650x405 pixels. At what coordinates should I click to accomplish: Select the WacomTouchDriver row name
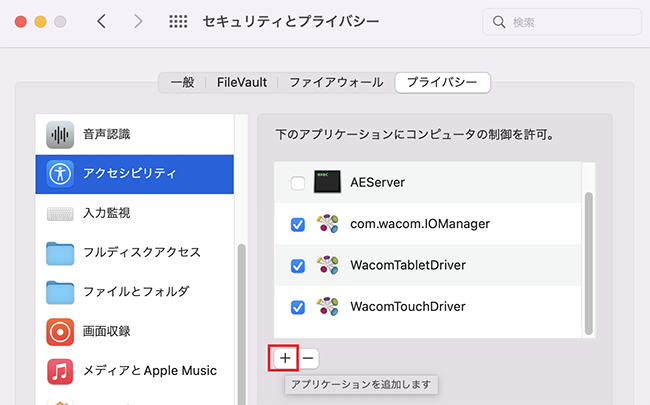tap(408, 307)
